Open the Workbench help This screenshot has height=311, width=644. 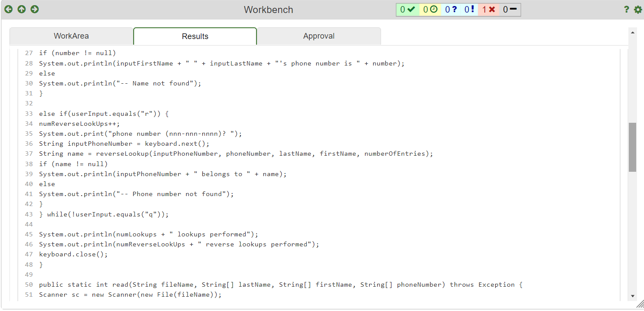[626, 9]
